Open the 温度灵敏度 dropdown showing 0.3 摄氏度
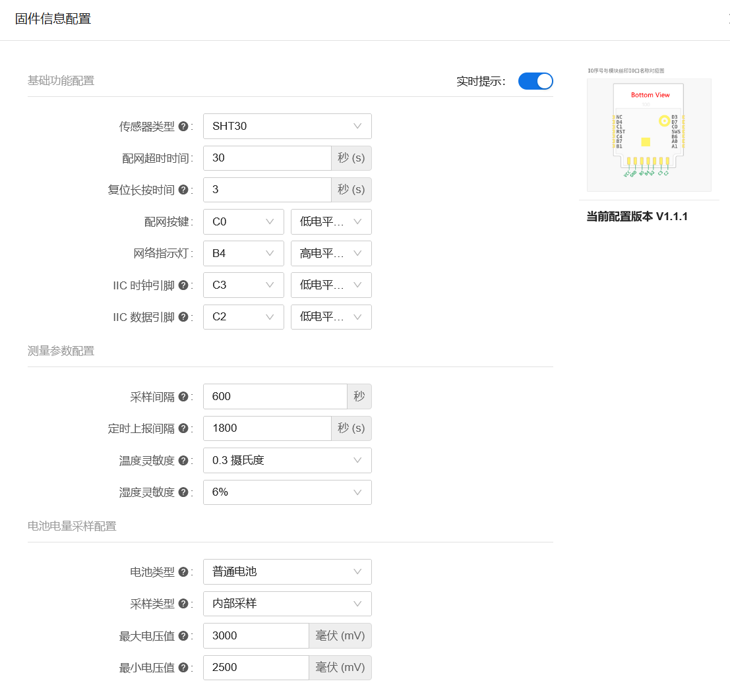The width and height of the screenshot is (730, 700). [x=287, y=460]
